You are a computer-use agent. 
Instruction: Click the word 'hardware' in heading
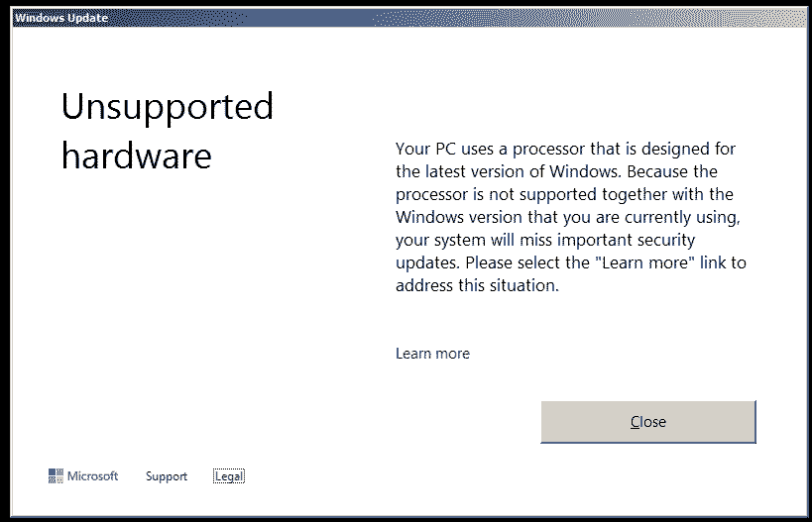(136, 156)
